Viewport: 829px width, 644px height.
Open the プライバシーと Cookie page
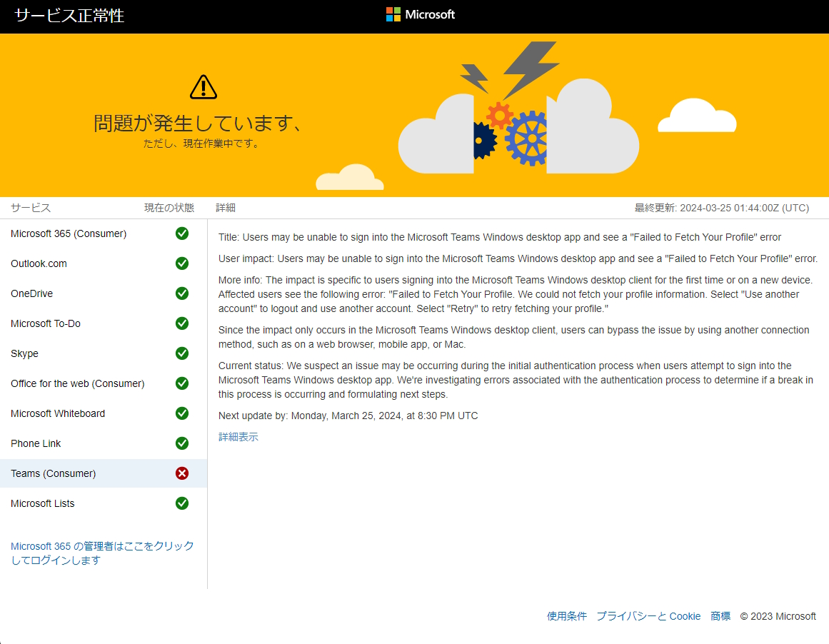648,615
